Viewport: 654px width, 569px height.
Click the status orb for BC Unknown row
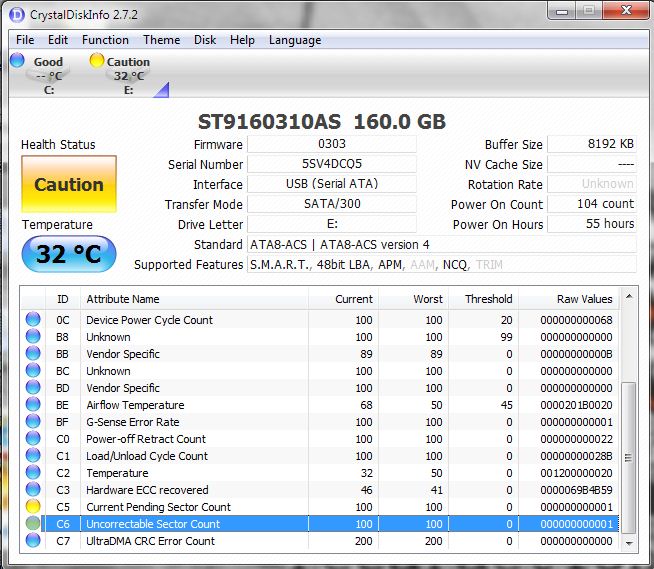(x=33, y=370)
